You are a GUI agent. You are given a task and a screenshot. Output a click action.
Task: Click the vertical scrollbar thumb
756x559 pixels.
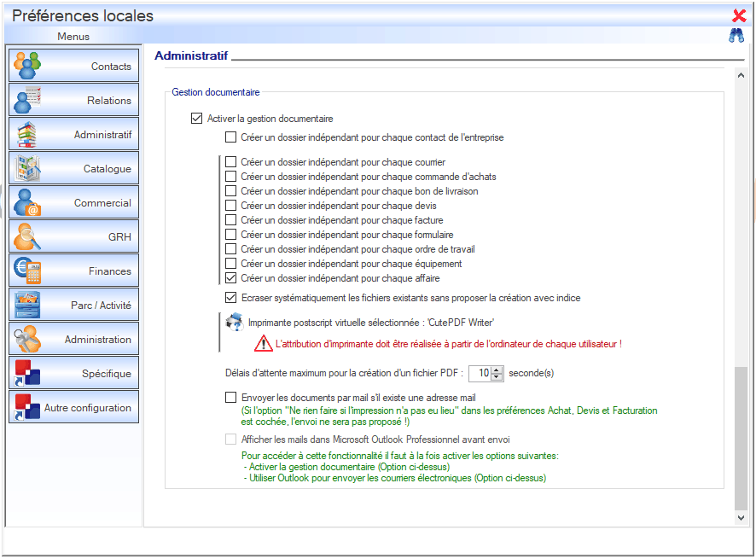pos(741,438)
